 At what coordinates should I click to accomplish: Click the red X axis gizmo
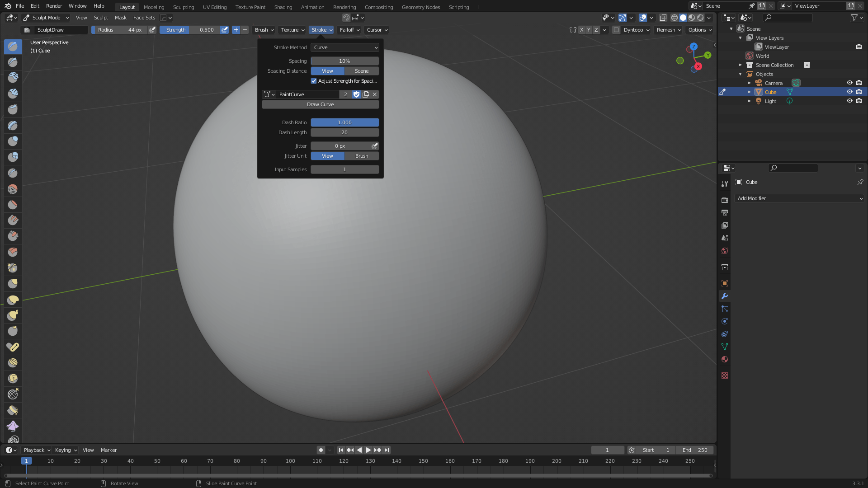click(698, 66)
